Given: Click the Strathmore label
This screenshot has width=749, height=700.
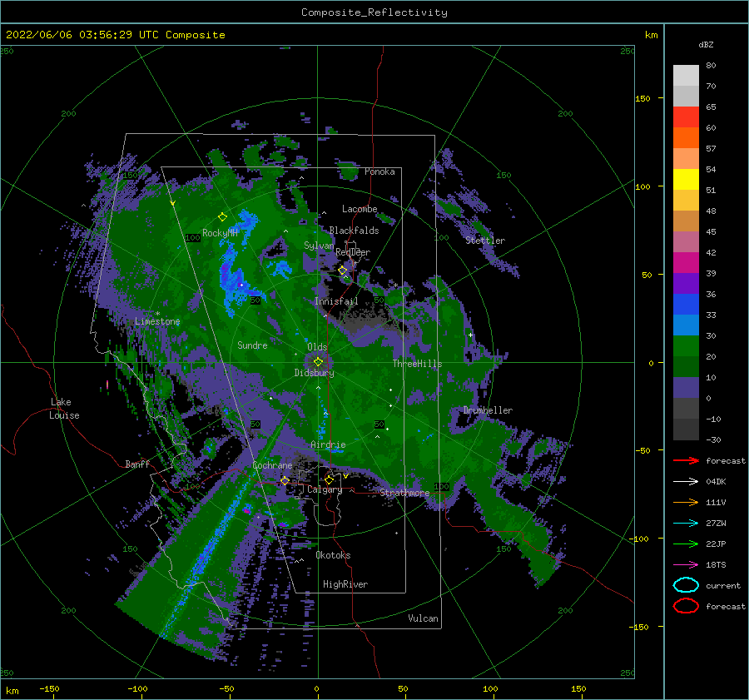Looking at the screenshot, I should click(404, 492).
